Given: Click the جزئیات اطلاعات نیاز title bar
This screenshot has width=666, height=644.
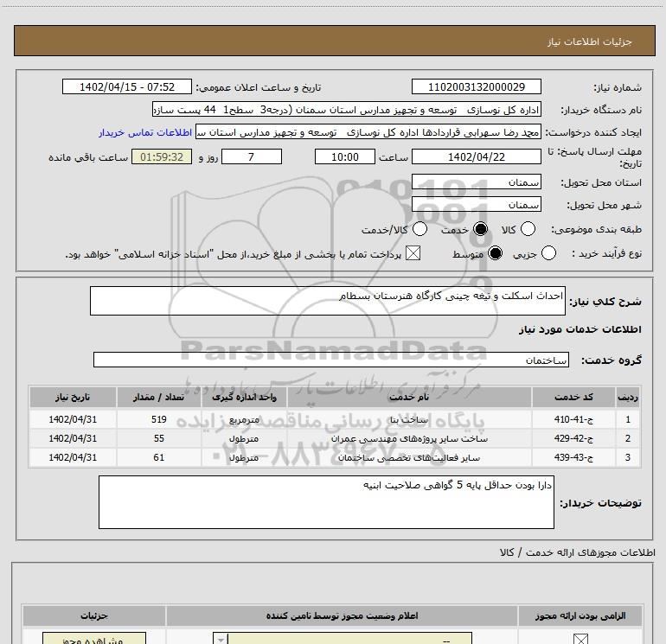Looking at the screenshot, I should tap(334, 41).
